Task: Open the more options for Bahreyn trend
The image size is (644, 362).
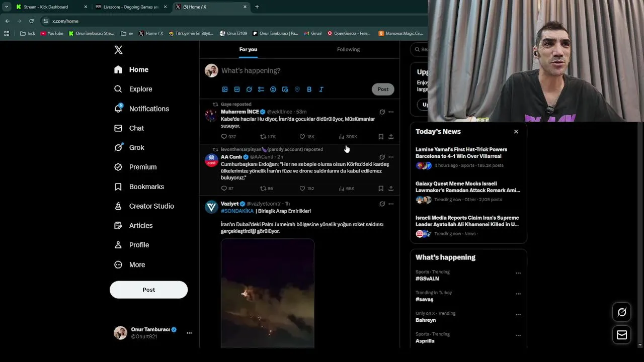Action: [x=518, y=315]
